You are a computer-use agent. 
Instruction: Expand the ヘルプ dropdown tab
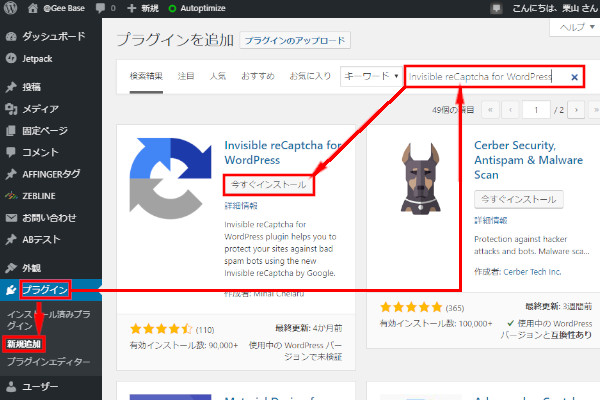[x=577, y=27]
